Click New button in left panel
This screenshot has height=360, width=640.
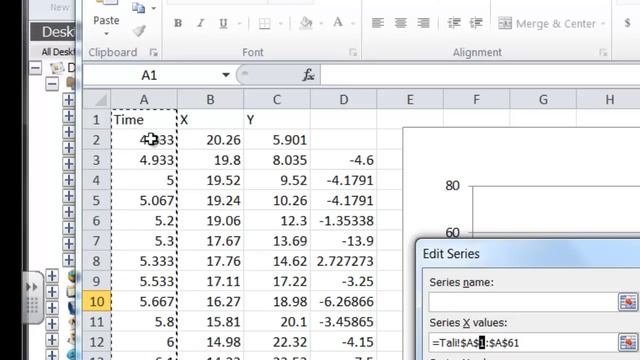pyautogui.click(x=60, y=7)
